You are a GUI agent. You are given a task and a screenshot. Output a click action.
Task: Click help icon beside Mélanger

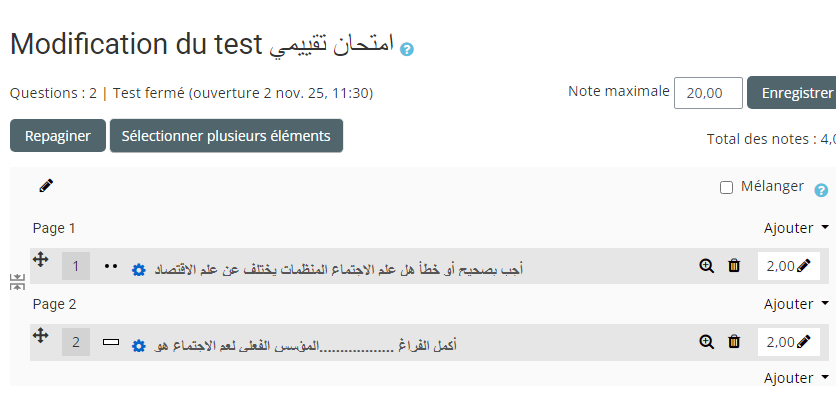tap(821, 190)
